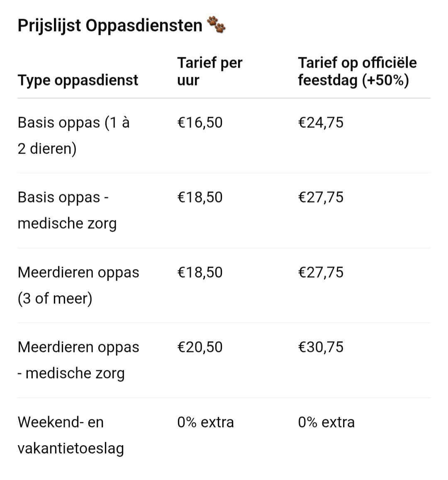
Task: Click the €20,50 hourly rate
Action: point(200,347)
